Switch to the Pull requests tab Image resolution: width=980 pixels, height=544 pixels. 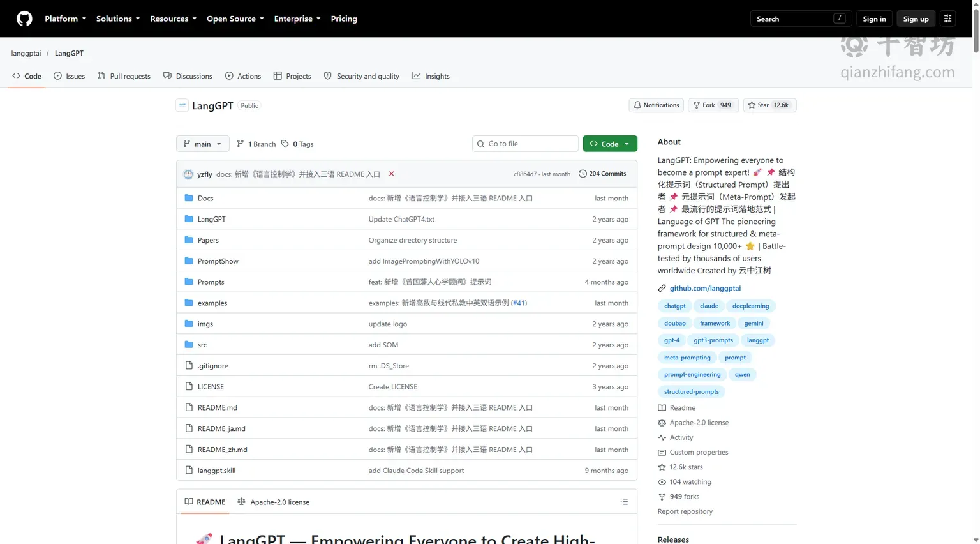click(x=124, y=76)
